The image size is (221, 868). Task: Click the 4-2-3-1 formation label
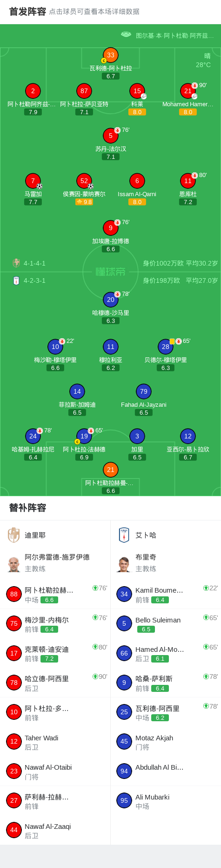pyautogui.click(x=34, y=280)
